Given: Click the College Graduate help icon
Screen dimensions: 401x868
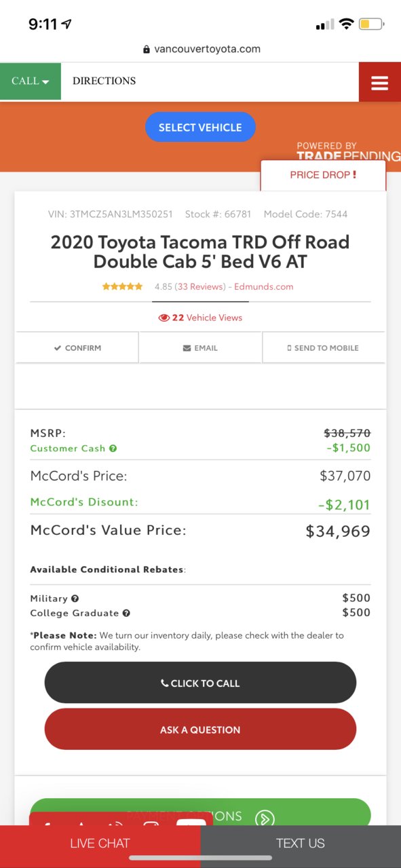Looking at the screenshot, I should click(126, 613).
